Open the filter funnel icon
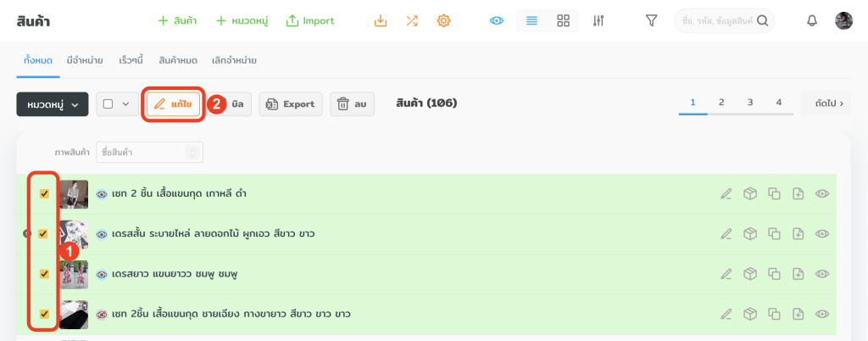The height and width of the screenshot is (341, 868). [651, 20]
